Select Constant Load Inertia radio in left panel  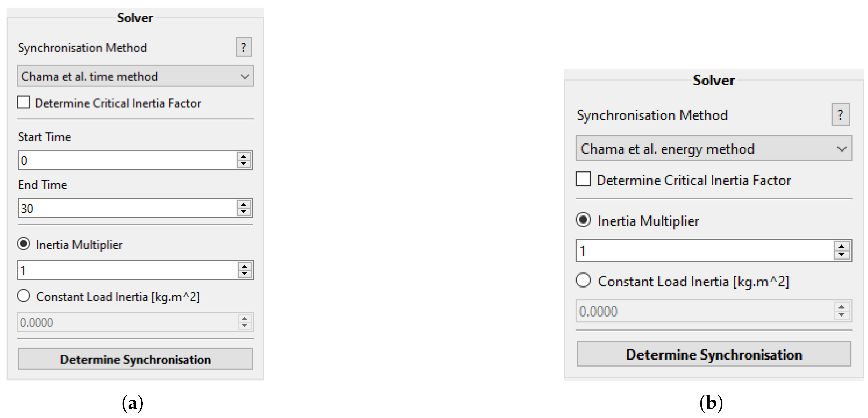(23, 296)
